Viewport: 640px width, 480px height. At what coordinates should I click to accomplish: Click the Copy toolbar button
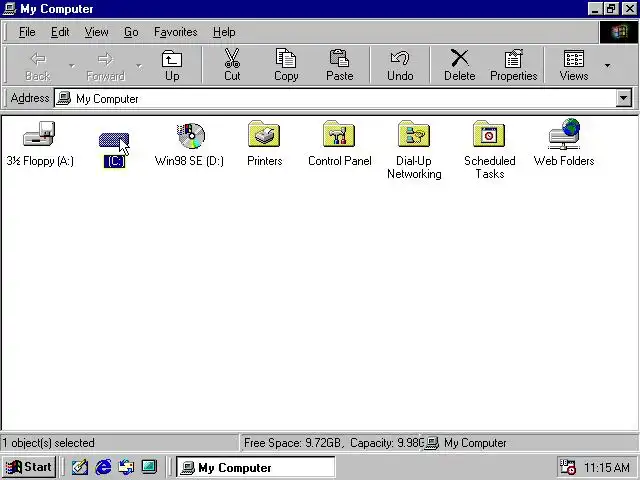286,65
